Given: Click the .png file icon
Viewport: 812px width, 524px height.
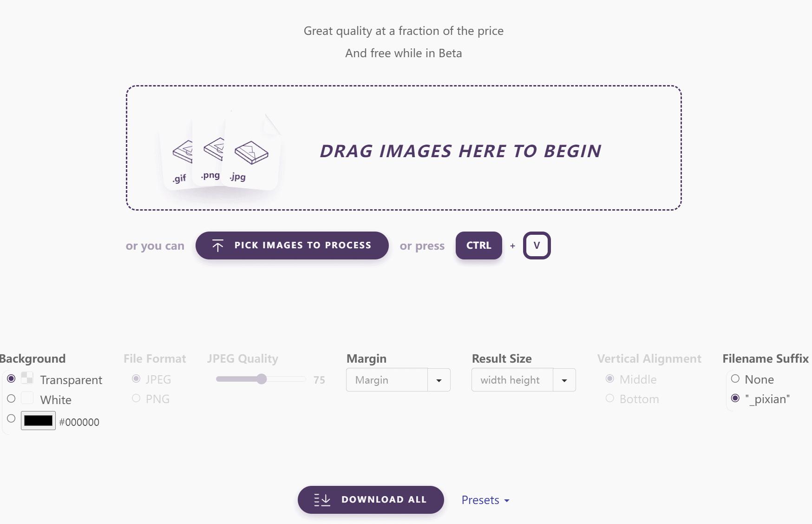Looking at the screenshot, I should [x=213, y=150].
